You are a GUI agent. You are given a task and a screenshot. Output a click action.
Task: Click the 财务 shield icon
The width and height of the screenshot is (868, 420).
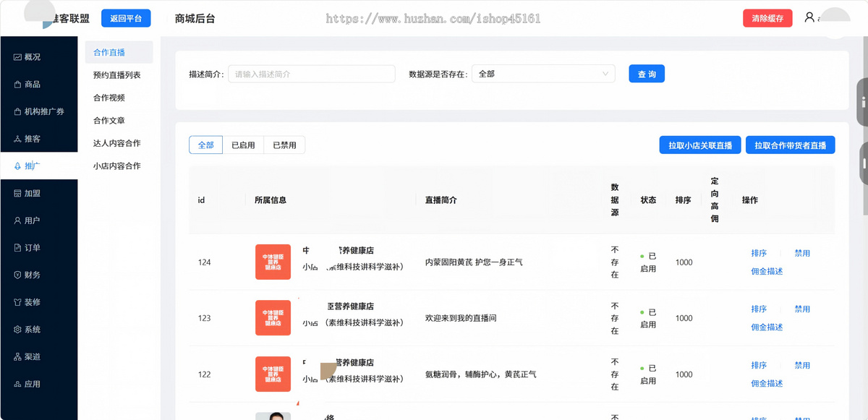click(17, 275)
